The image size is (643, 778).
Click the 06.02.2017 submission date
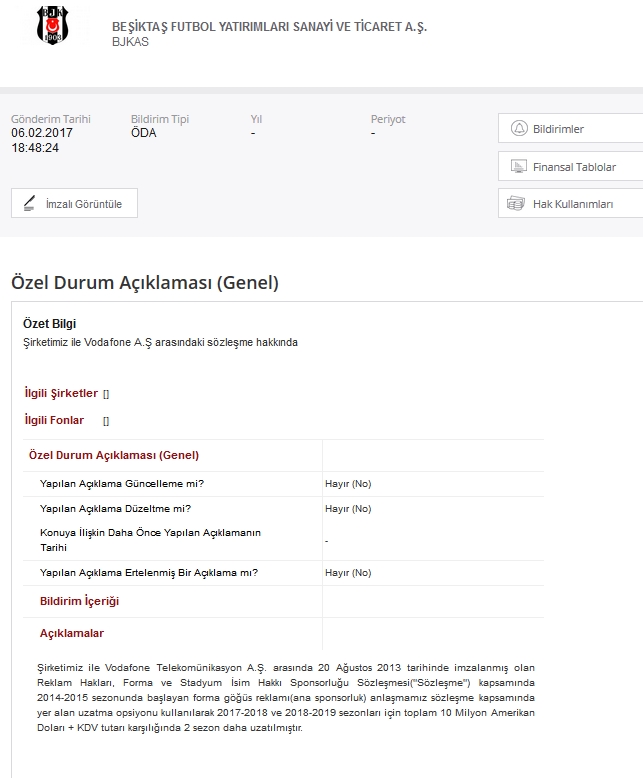pyautogui.click(x=42, y=132)
